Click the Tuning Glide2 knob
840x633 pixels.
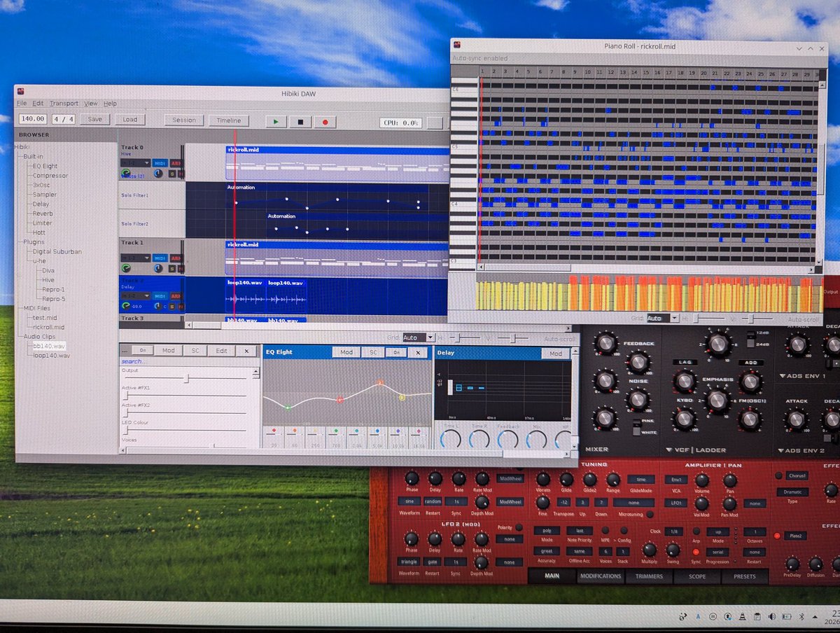click(x=589, y=479)
